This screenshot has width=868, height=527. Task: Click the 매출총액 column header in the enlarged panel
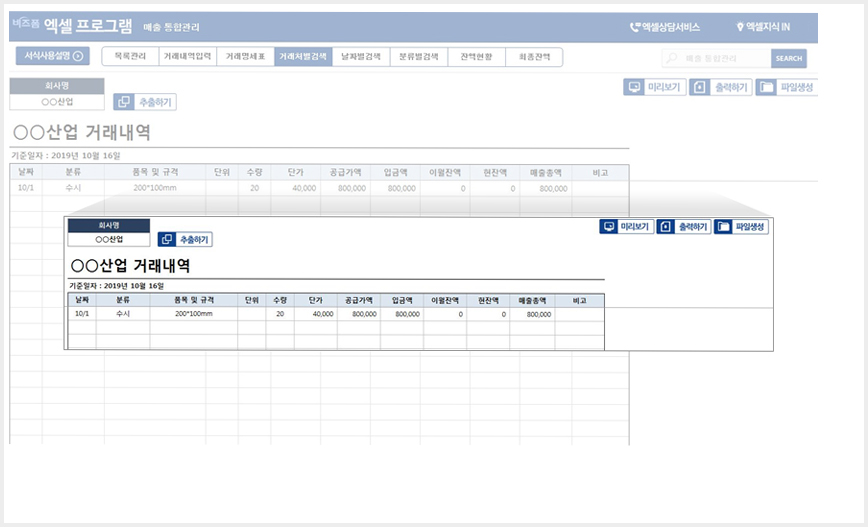[532, 300]
